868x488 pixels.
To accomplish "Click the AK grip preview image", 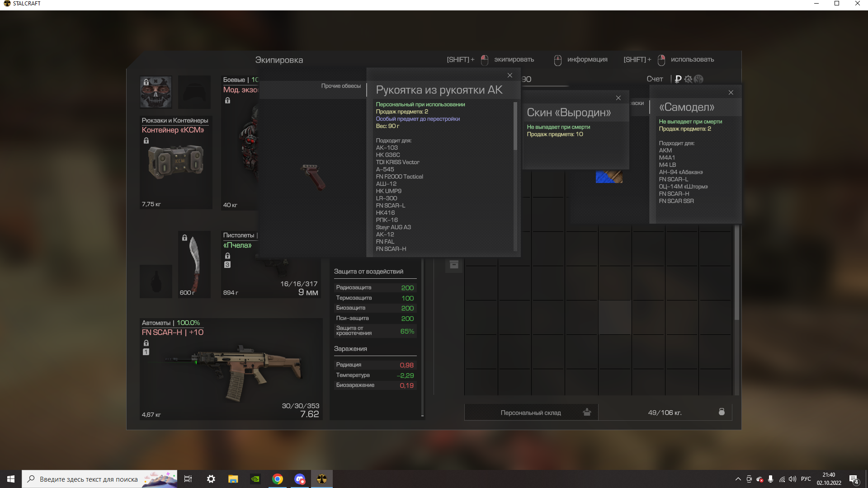I will (x=313, y=177).
